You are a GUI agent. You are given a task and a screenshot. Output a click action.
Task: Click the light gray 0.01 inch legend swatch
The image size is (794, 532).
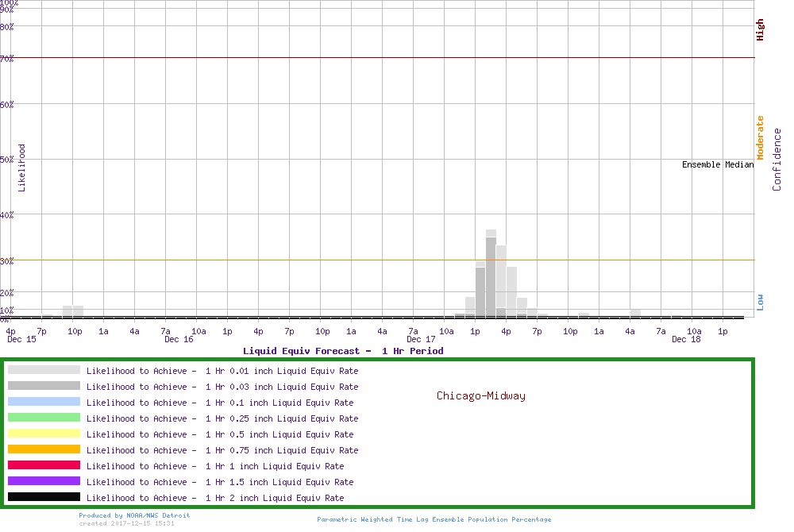(44, 370)
